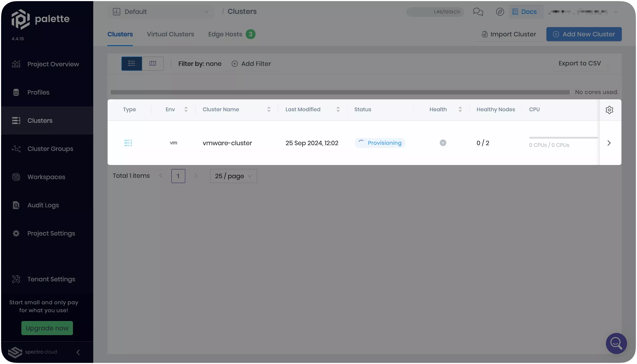Expand the user account menu
637x364 pixels.
616,12
